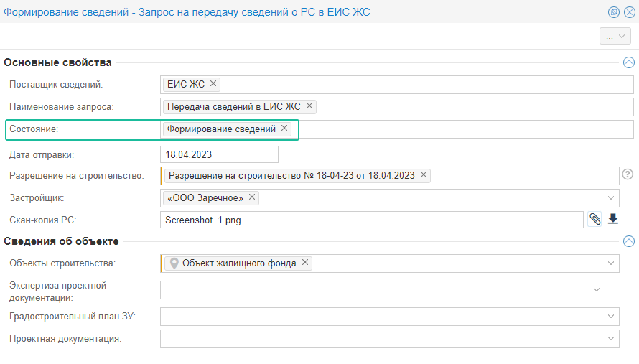Open help for Разрешение на строительство field
The image size is (639, 364).
pos(628,174)
